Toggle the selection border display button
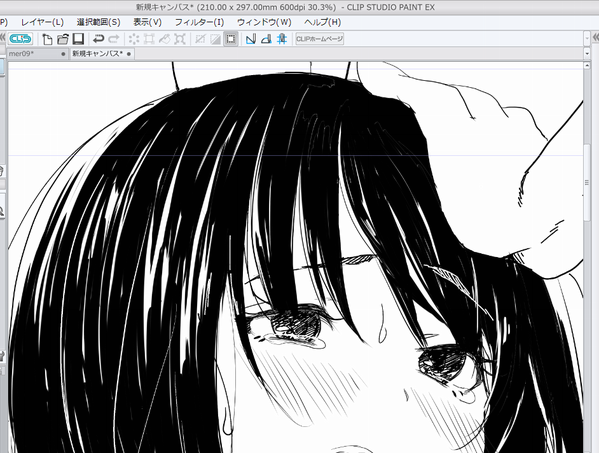The height and width of the screenshot is (453, 599). (231, 39)
